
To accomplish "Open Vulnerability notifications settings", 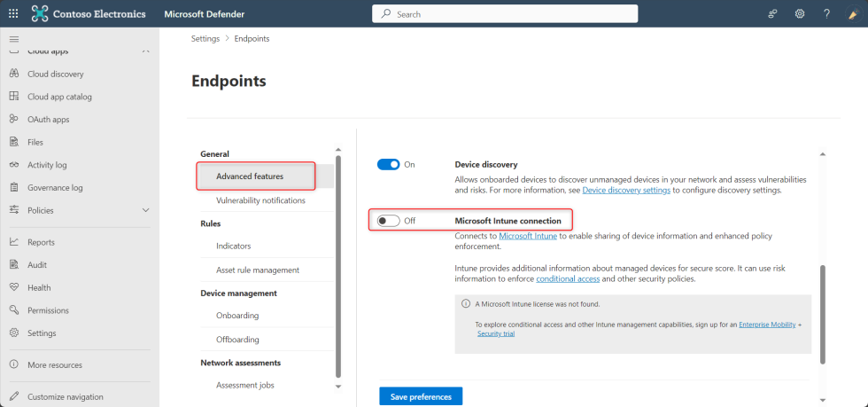I will click(260, 200).
